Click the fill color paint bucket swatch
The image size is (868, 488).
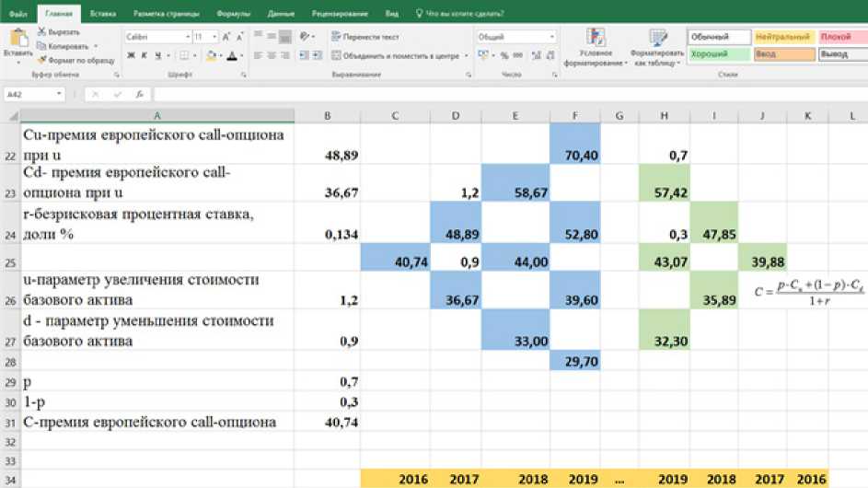pos(211,55)
